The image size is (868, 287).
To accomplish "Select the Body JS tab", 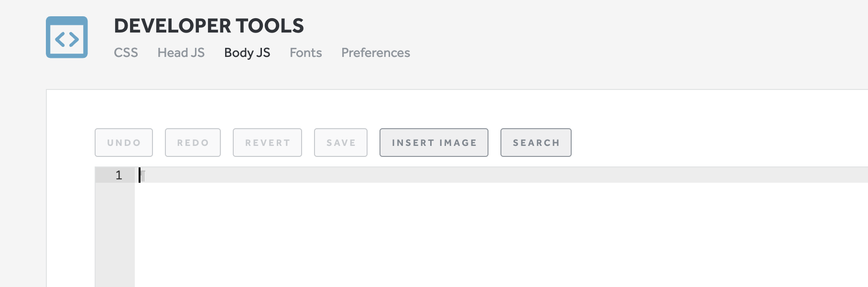I will (247, 53).
